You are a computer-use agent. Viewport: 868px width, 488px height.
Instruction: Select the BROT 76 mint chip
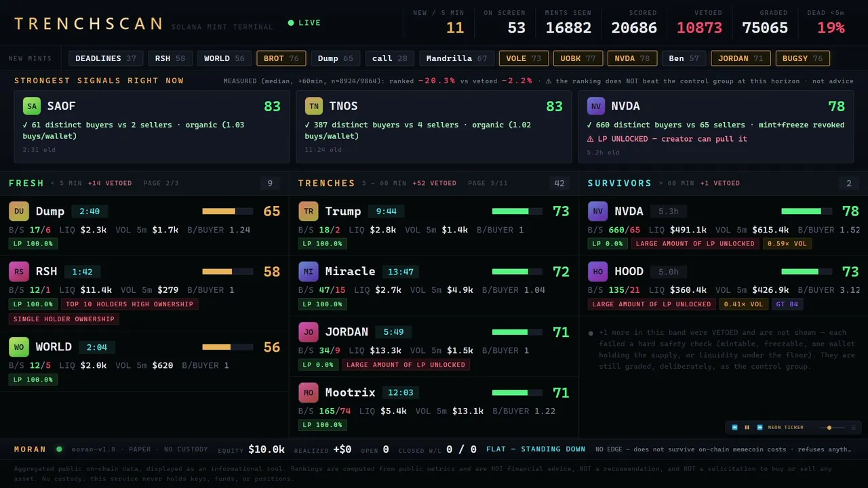281,58
